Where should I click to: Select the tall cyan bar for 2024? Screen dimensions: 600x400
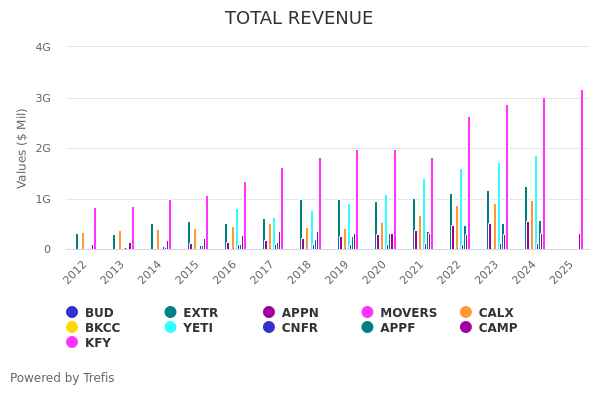coord(535,202)
